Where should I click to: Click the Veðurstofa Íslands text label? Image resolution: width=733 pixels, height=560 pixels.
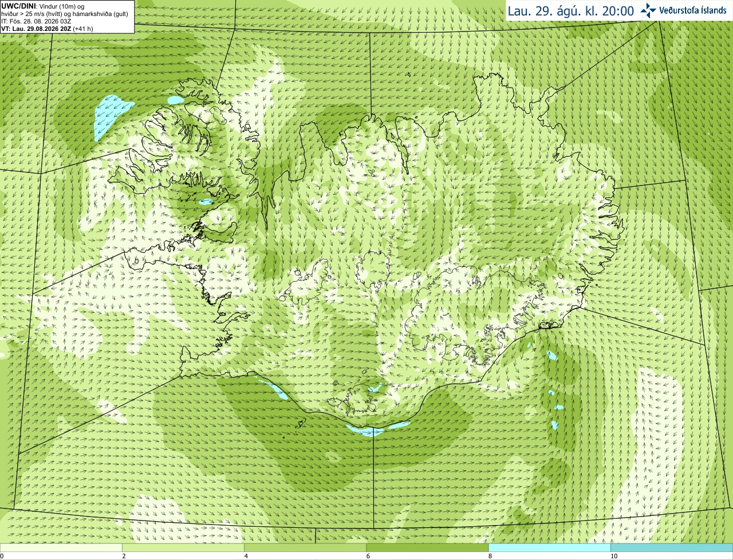click(693, 10)
